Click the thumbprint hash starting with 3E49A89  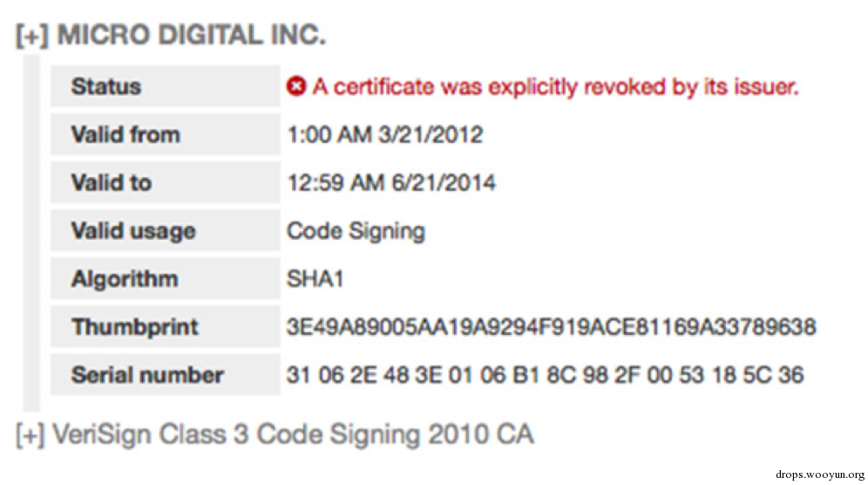coord(551,327)
